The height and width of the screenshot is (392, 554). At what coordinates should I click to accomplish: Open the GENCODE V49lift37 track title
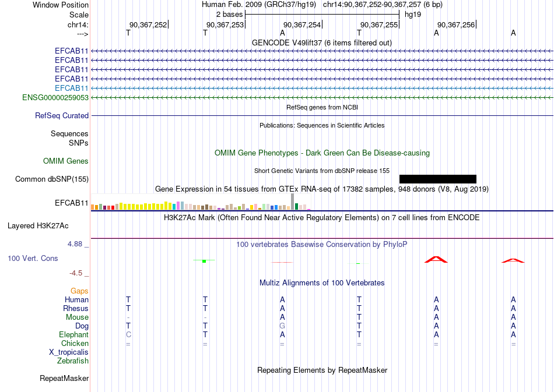click(x=321, y=43)
